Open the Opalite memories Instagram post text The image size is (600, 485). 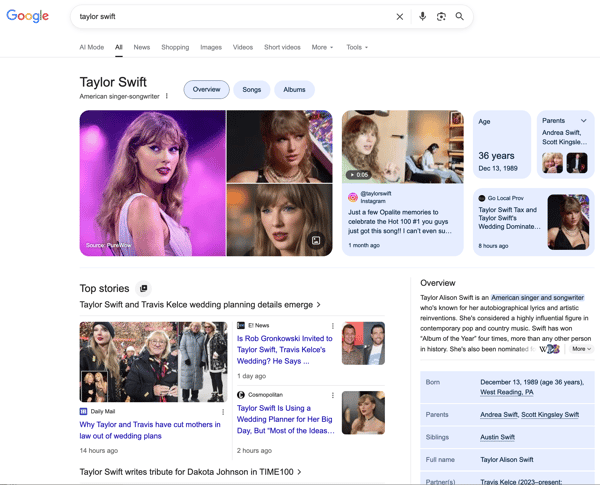click(x=400, y=222)
